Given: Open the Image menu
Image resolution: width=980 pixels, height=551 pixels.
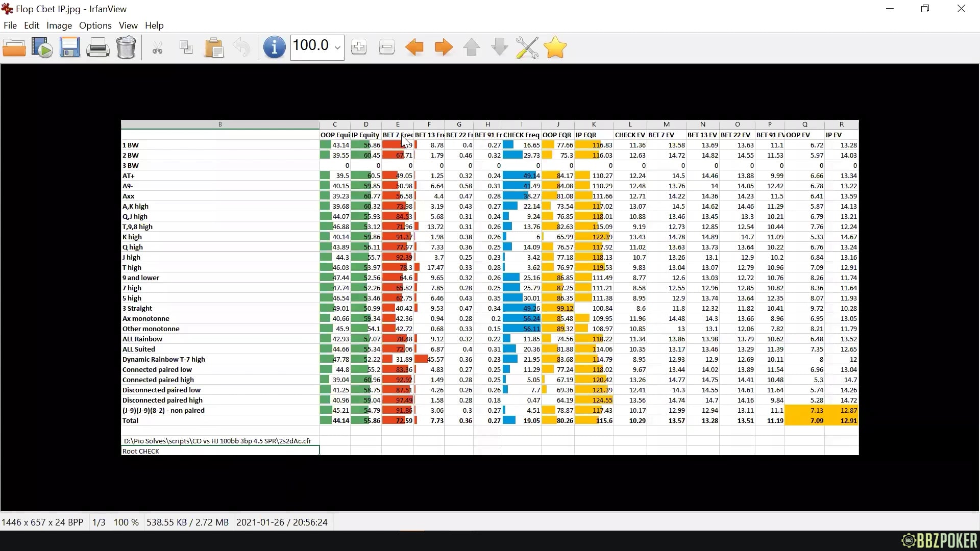Looking at the screenshot, I should 59,25.
